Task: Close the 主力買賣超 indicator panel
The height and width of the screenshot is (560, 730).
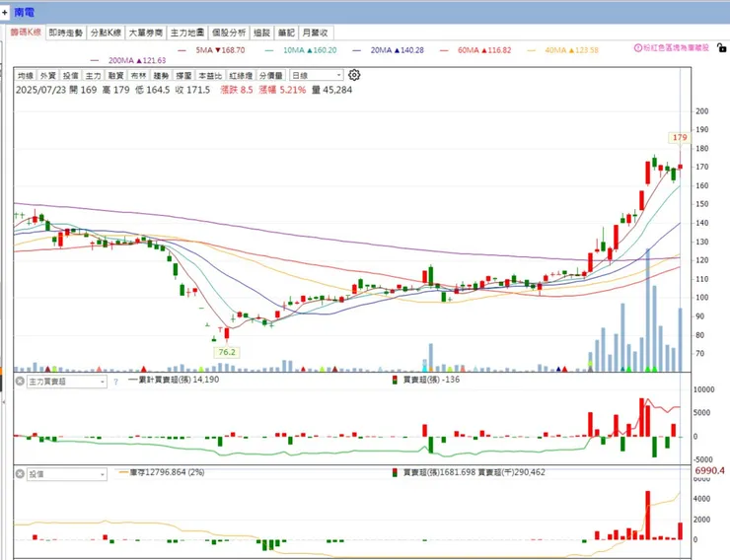Action: point(20,382)
